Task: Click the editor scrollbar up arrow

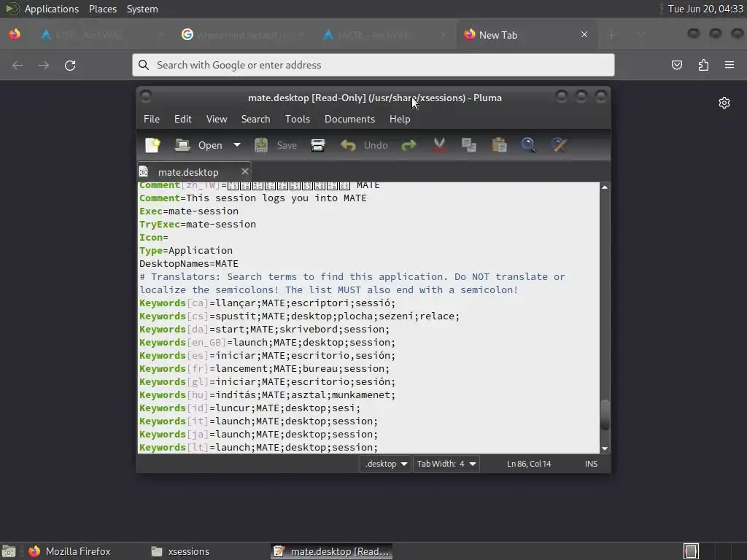Action: 605,187
